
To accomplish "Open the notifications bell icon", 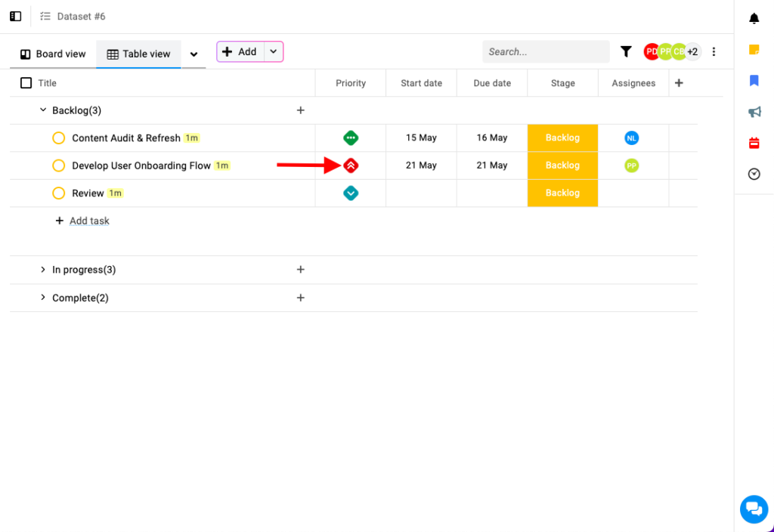I will pos(754,19).
